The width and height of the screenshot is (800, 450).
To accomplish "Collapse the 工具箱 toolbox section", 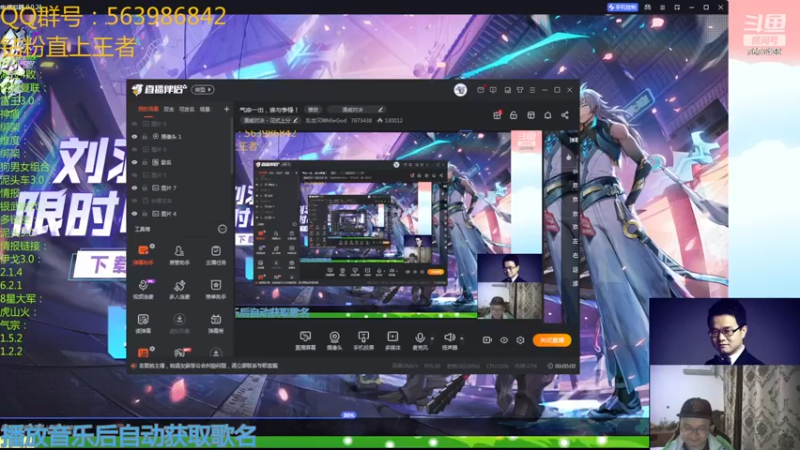I will (222, 229).
